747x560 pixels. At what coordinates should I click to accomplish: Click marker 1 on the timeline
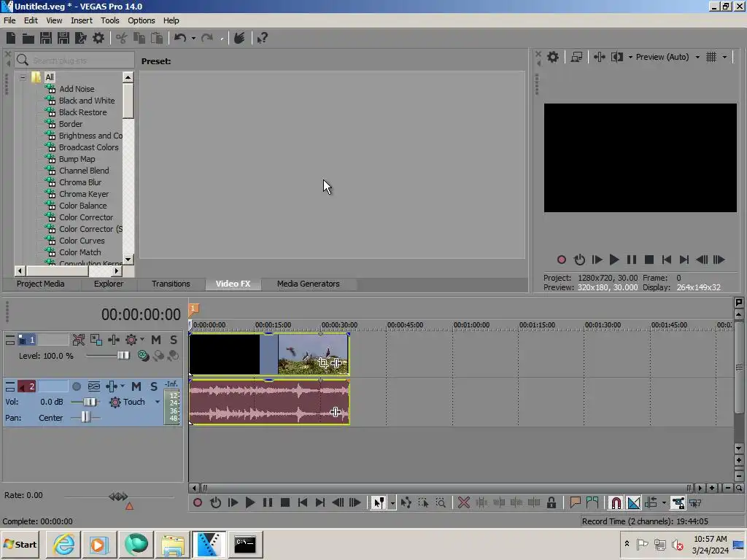[x=193, y=309]
